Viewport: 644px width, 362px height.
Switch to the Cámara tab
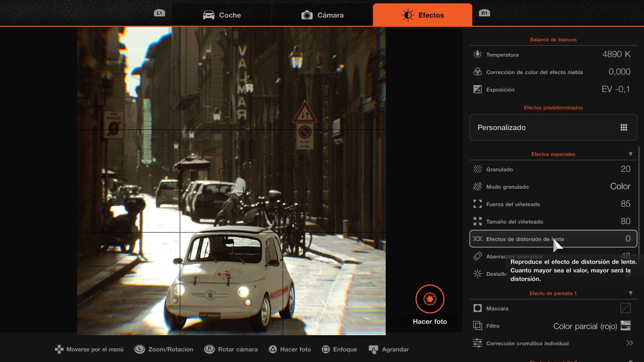point(322,15)
